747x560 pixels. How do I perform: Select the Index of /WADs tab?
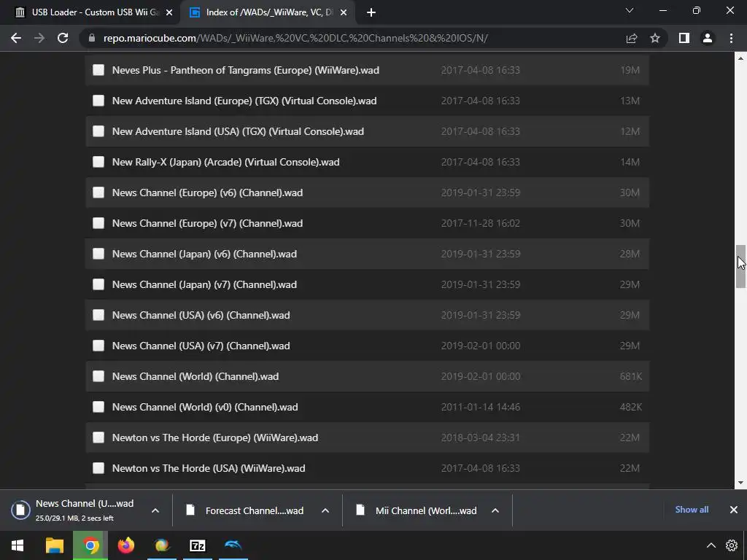point(268,12)
